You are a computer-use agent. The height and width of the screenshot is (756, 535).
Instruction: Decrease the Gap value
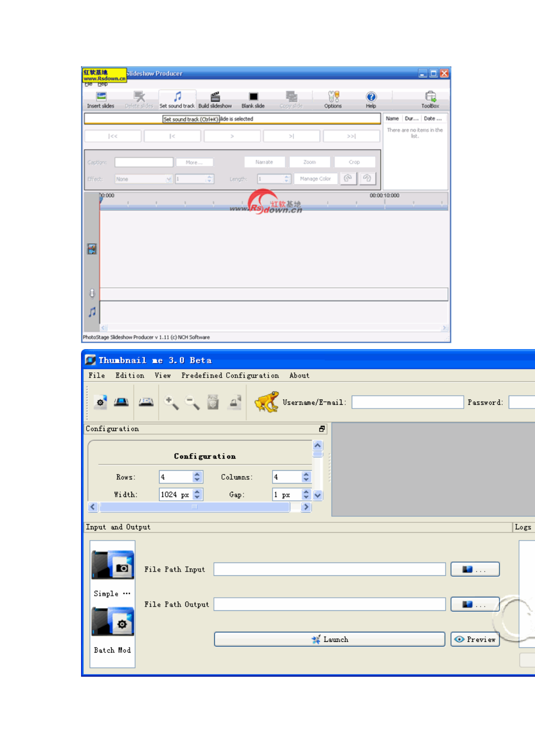(306, 497)
